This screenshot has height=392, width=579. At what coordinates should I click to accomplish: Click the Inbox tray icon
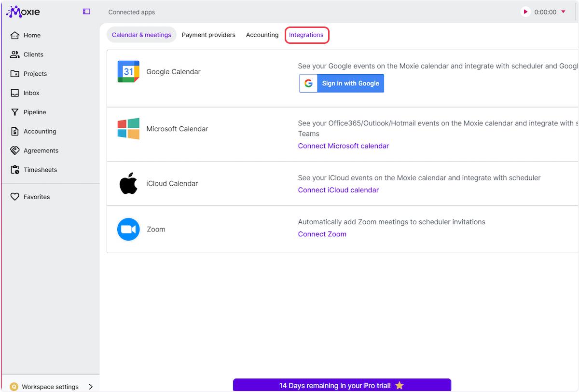(x=15, y=93)
